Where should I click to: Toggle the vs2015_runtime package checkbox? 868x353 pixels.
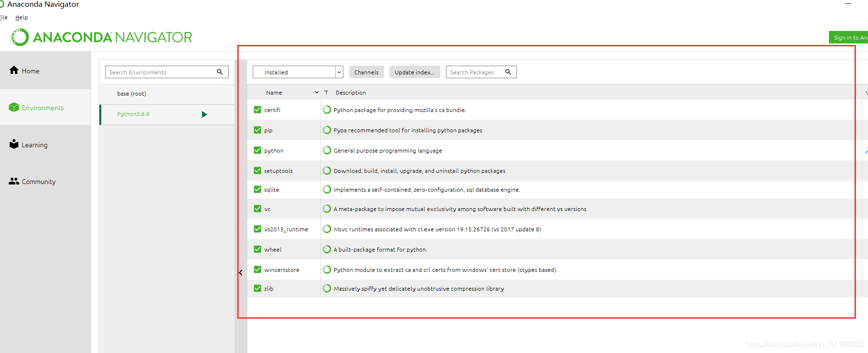click(x=258, y=229)
